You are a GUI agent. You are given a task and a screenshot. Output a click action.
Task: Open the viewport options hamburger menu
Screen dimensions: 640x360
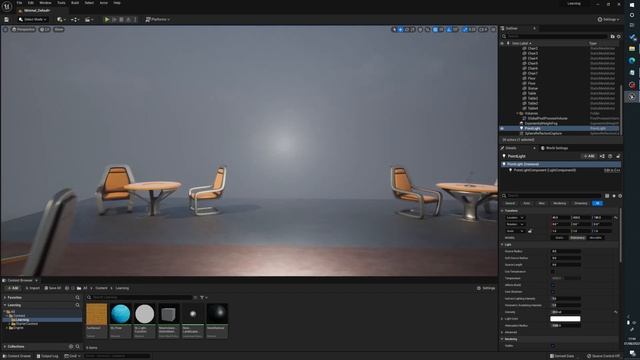[5, 29]
